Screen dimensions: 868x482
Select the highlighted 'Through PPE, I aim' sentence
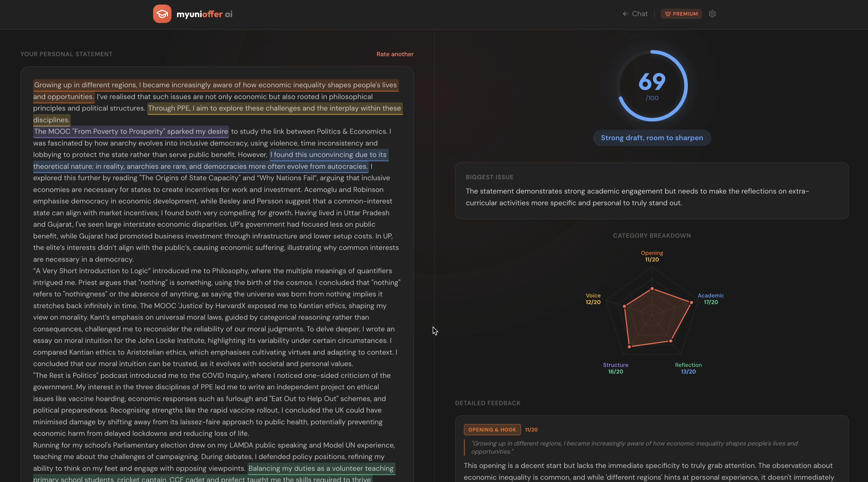click(x=218, y=114)
